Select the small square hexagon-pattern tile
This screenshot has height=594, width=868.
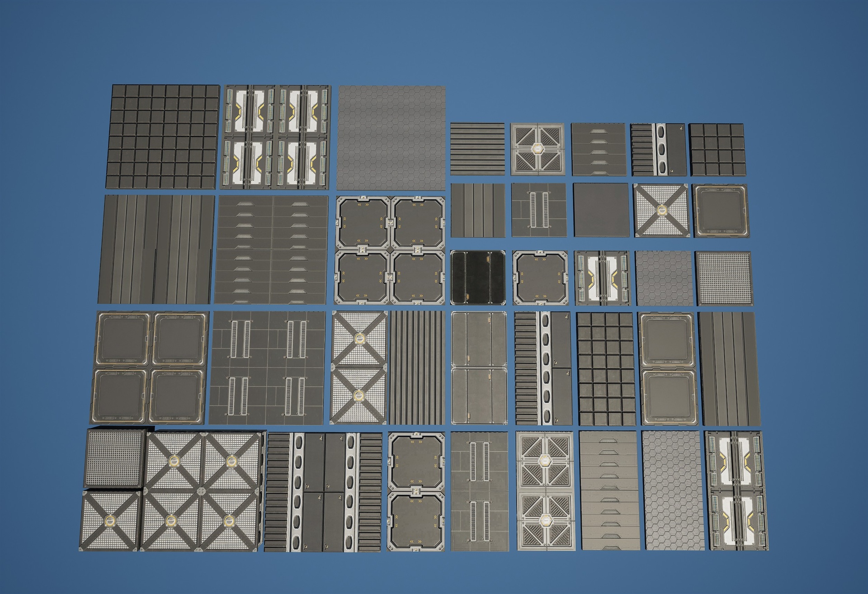tap(664, 278)
